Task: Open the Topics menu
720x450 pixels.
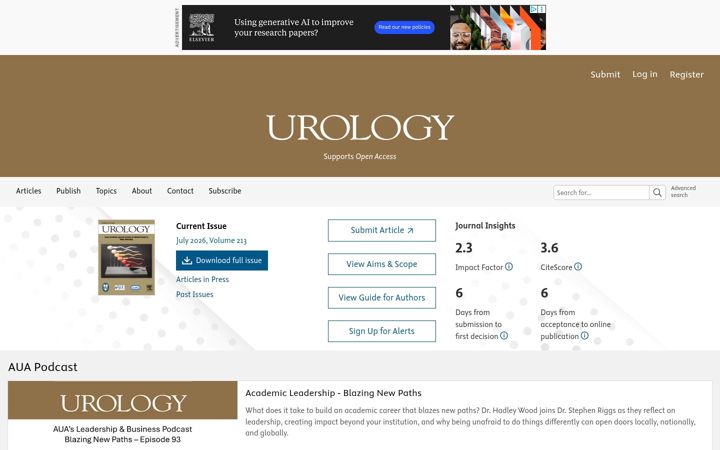Action: (x=106, y=191)
